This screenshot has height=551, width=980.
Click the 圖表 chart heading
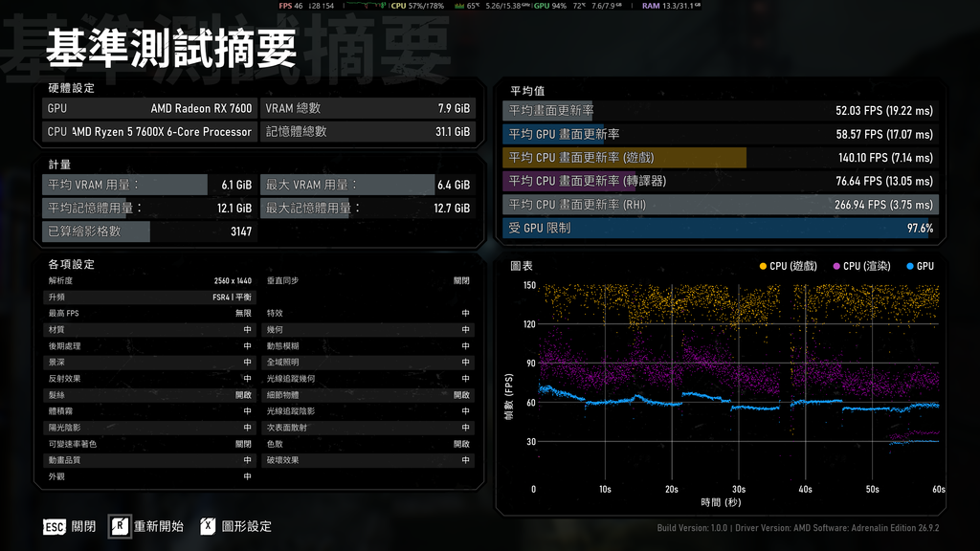tap(522, 266)
